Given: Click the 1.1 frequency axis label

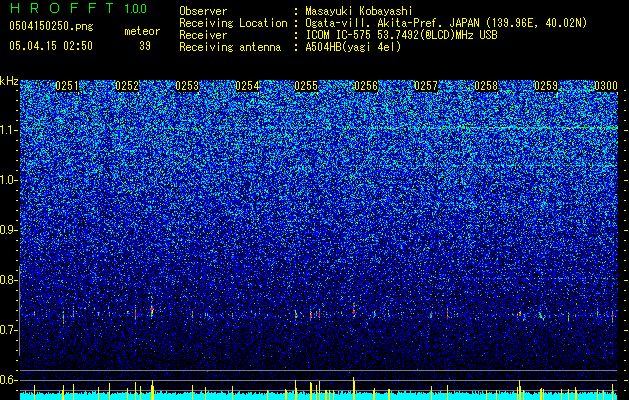Looking at the screenshot, I should coord(9,130).
